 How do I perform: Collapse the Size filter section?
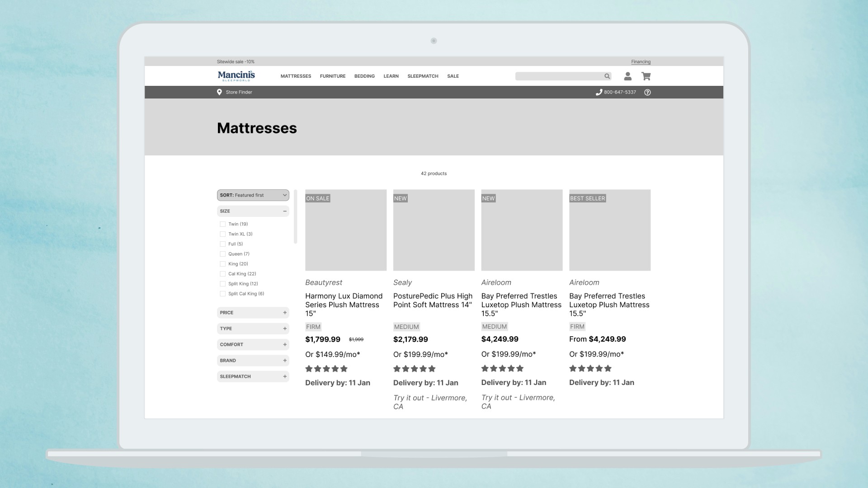285,211
